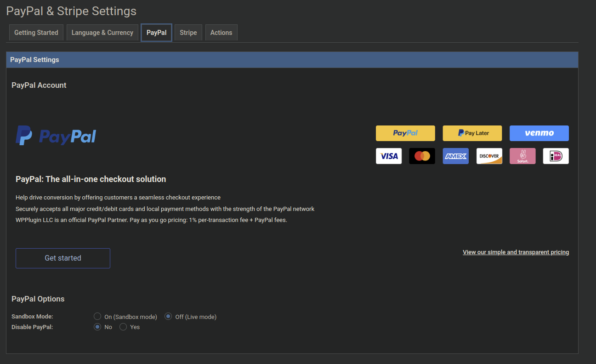The height and width of the screenshot is (364, 596).
Task: Click the Visa card icon
Action: pyautogui.click(x=389, y=156)
